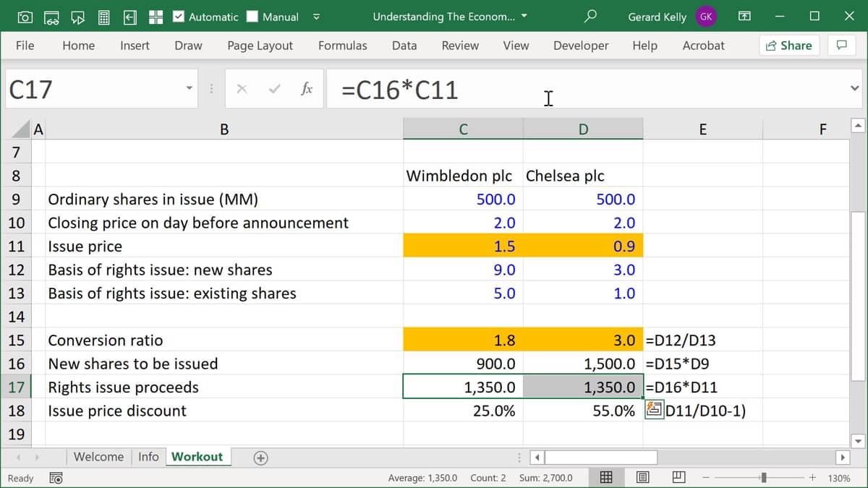Viewport: 868px width, 488px height.
Task: Click inside the formula bar text =C16*C11
Action: (x=399, y=90)
